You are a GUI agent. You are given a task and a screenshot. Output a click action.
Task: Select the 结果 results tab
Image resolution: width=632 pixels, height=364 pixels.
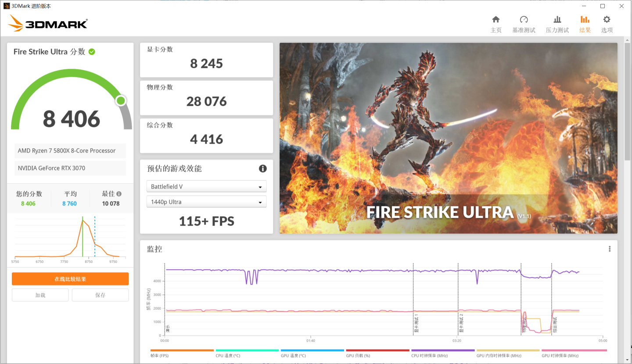click(585, 24)
